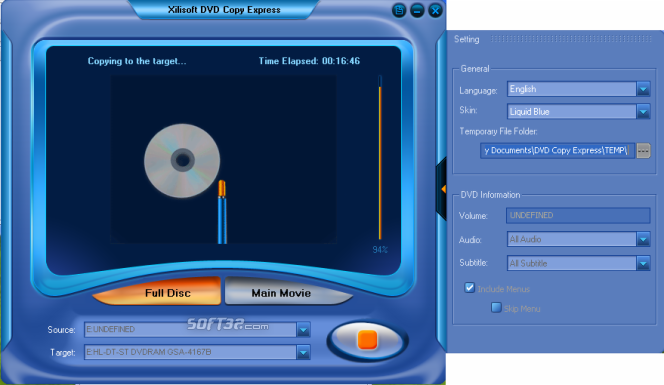Viewport: 664px width, 385px height.
Task: Open the Source drive dropdown
Action: coord(303,330)
